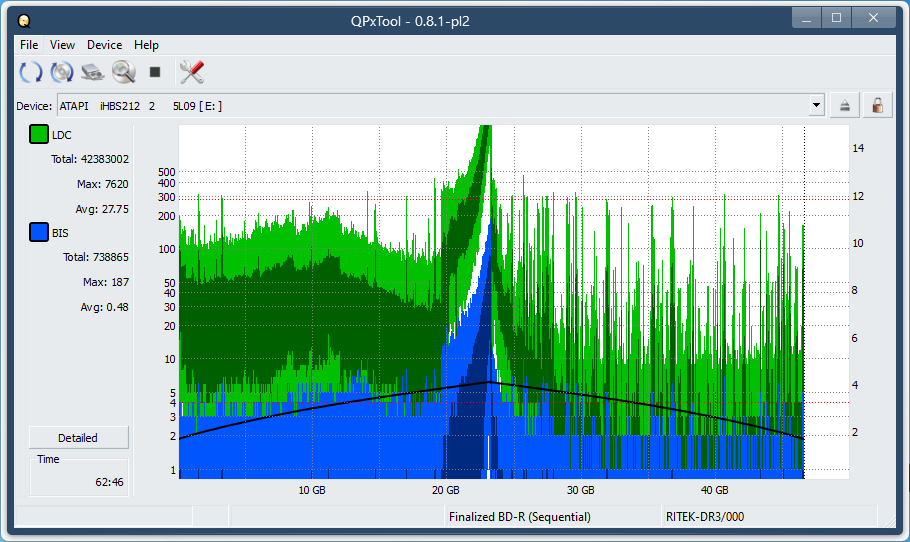Open the Device menu
This screenshot has width=910, height=542.
click(104, 45)
